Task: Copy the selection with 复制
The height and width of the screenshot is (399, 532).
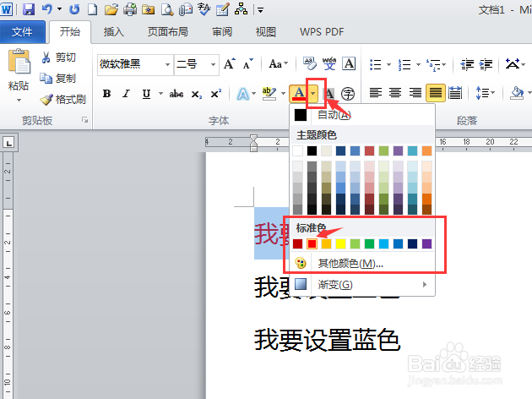Action: point(58,79)
